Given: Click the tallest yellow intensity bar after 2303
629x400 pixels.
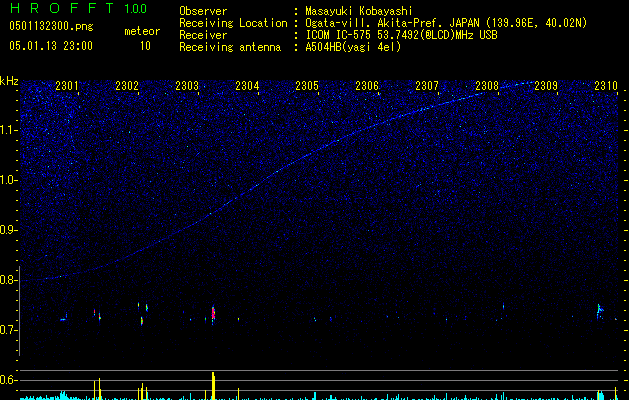Looking at the screenshot, I should click(x=213, y=386).
